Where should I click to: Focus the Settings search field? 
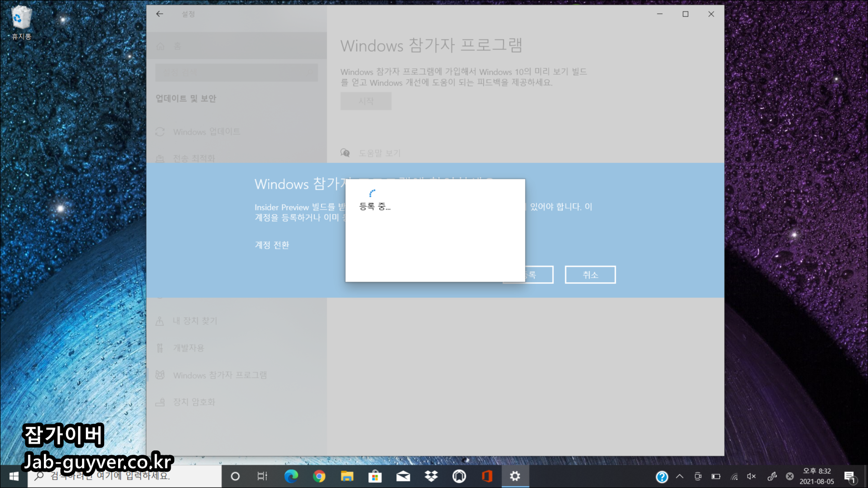click(x=236, y=73)
